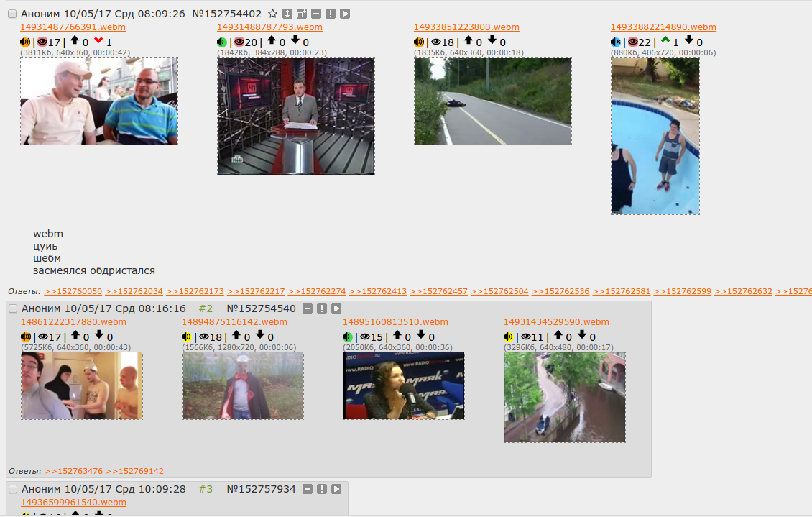Click the sound icon of 14861222317880.webm
Image resolution: width=812 pixels, height=517 pixels.
(x=25, y=337)
